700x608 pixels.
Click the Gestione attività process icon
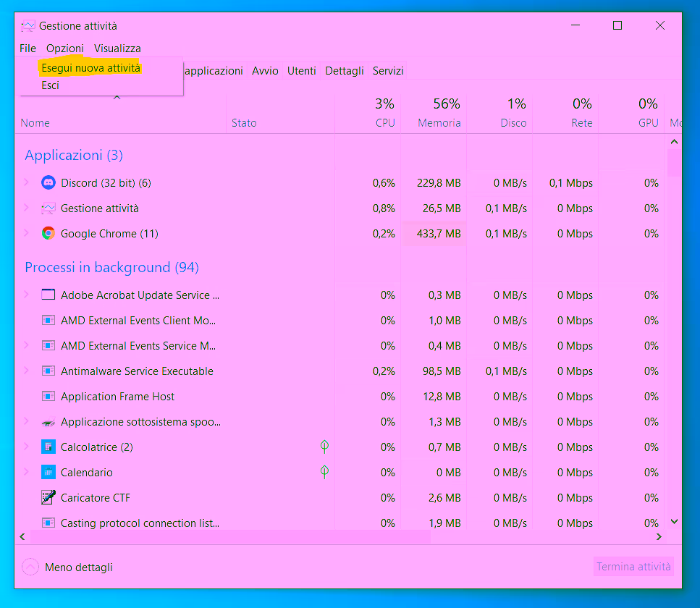[x=49, y=208]
